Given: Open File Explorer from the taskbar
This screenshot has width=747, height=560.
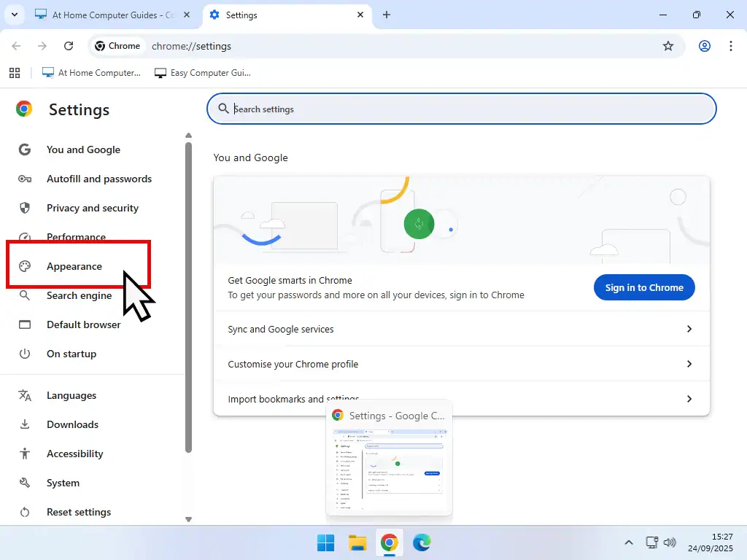Looking at the screenshot, I should click(x=357, y=542).
